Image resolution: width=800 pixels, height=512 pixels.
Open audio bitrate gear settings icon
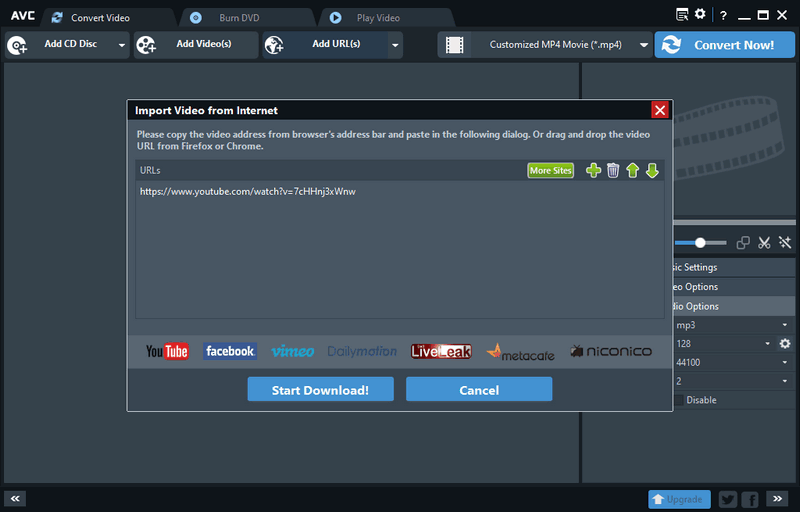[785, 344]
